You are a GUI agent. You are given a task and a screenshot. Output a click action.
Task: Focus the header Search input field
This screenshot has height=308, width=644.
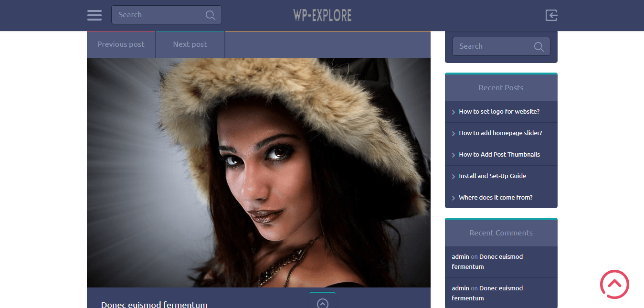[x=167, y=15]
